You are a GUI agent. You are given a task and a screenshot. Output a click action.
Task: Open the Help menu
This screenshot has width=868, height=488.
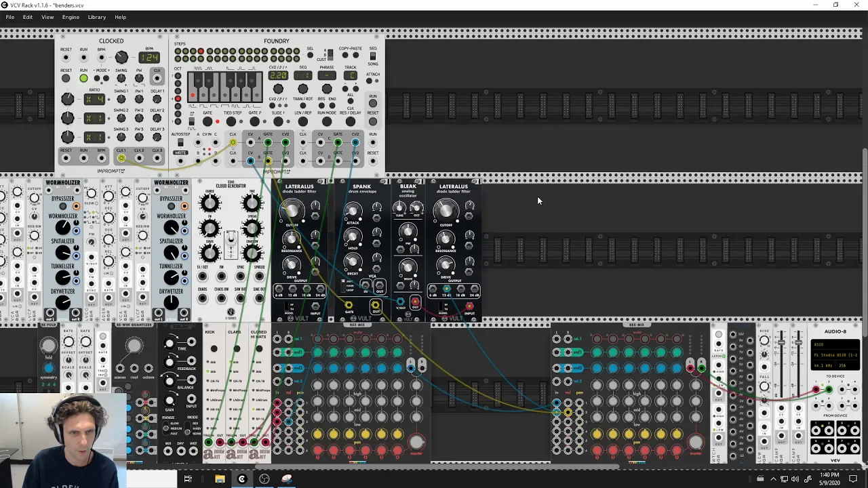coord(120,17)
